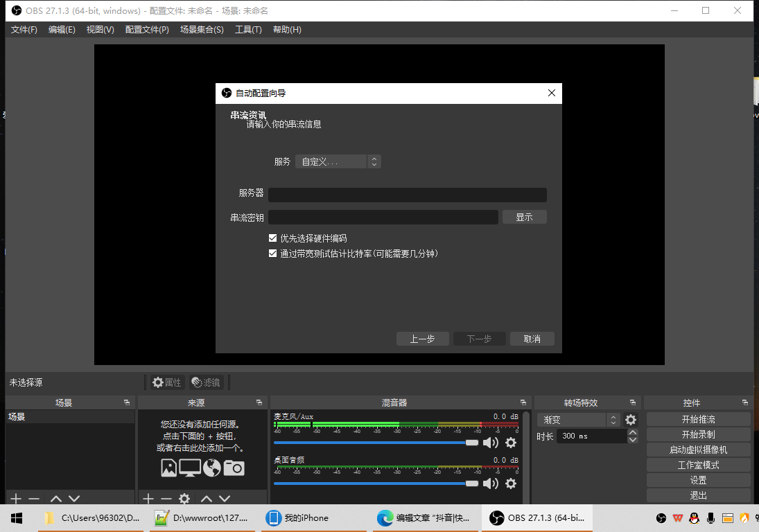The height and width of the screenshot is (532, 759).
Task: Expand the 渐变 transition dropdown
Action: pos(579,420)
